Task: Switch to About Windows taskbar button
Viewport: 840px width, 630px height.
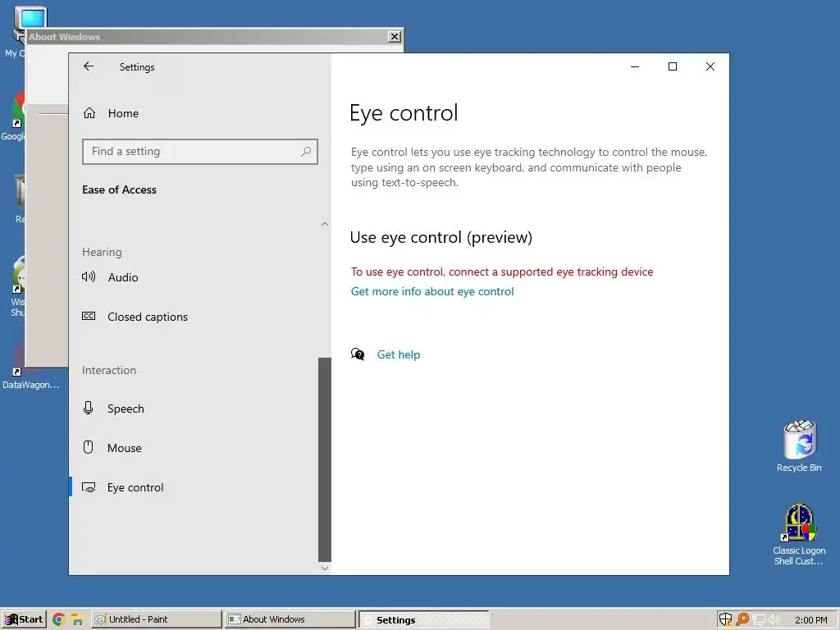Action: coord(290,619)
